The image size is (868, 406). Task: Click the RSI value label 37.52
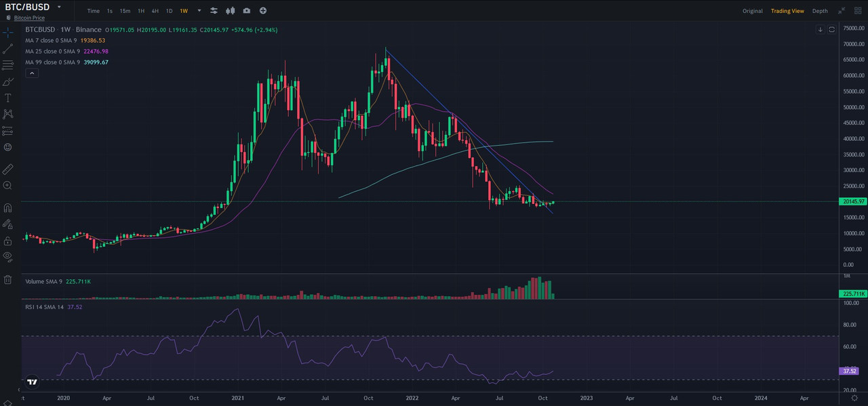pos(850,371)
